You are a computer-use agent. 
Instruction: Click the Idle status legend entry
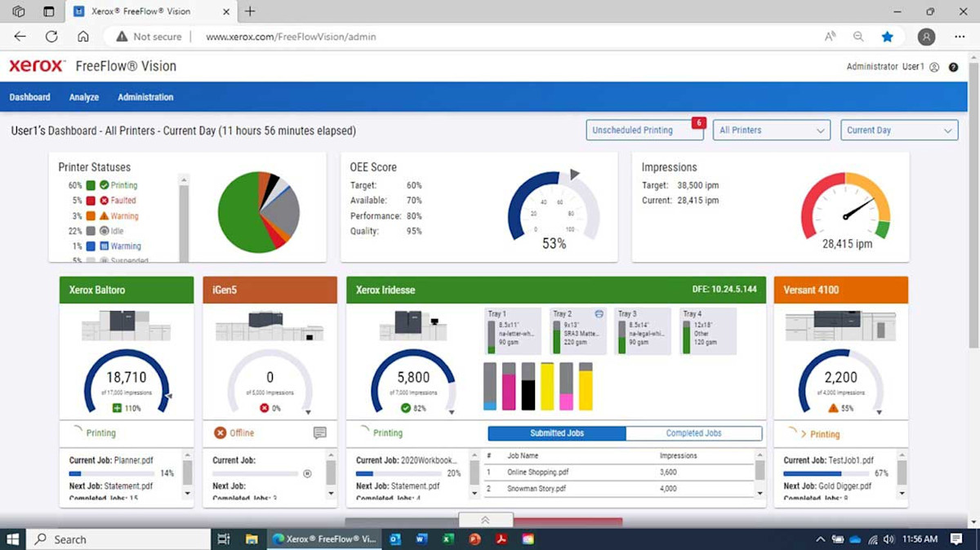(111, 231)
